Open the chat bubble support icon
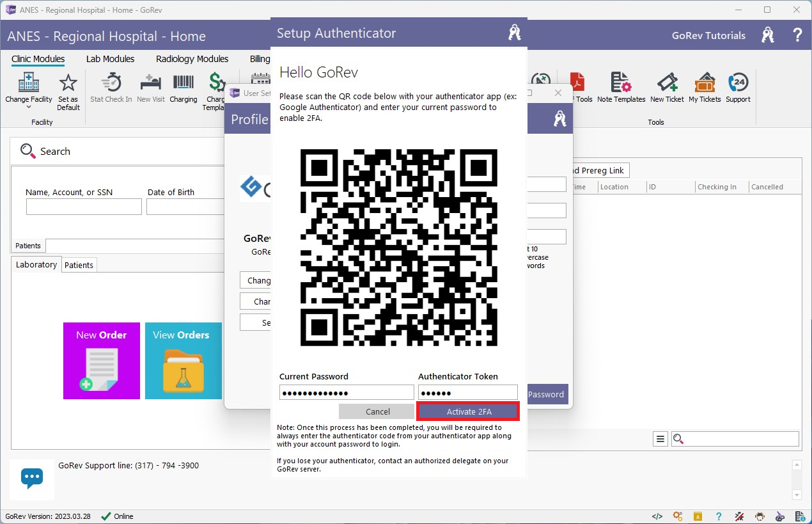This screenshot has width=812, height=524. tap(32, 478)
